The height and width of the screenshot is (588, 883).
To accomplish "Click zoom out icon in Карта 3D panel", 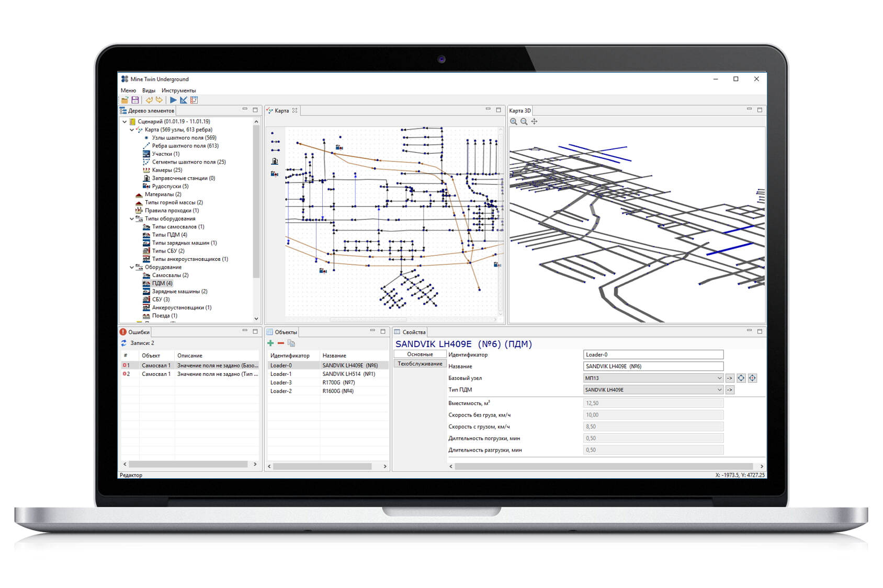I will click(524, 121).
